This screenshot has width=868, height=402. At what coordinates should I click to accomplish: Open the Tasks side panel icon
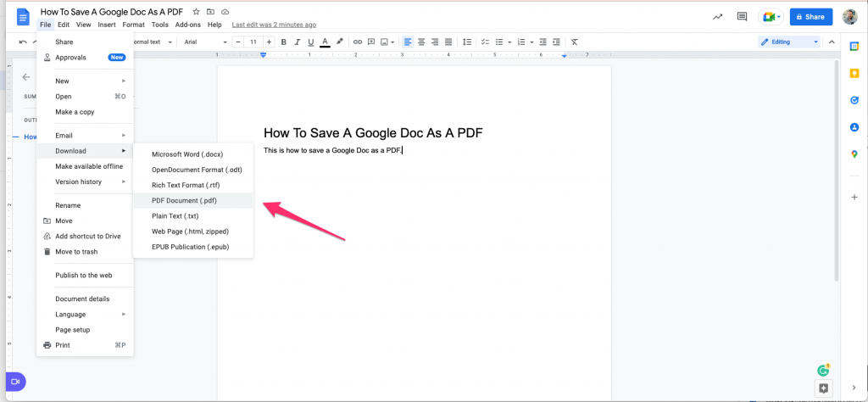coord(854,100)
